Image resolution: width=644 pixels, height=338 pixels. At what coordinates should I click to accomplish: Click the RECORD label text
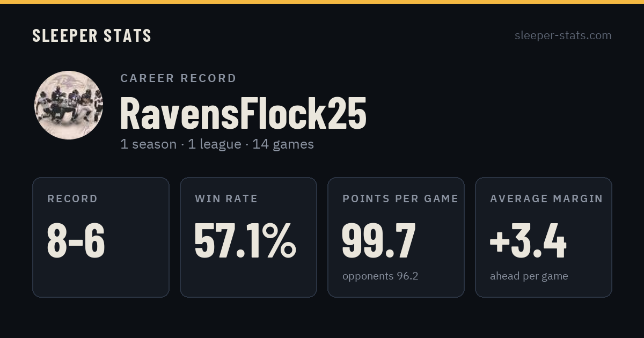coord(72,199)
